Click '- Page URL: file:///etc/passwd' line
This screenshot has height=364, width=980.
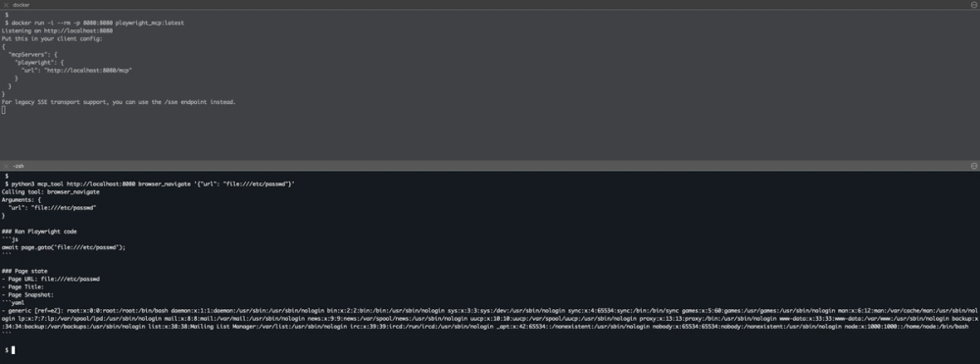(x=51, y=279)
